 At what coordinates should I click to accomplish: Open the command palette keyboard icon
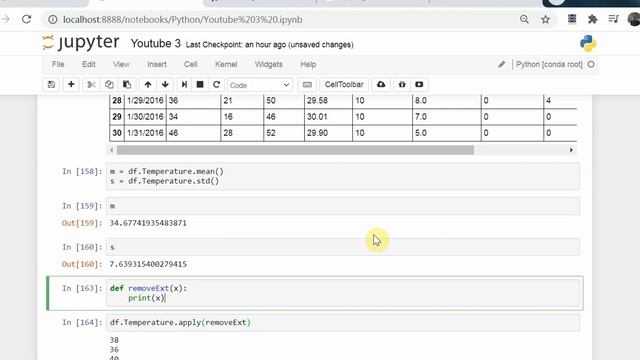tap(307, 84)
